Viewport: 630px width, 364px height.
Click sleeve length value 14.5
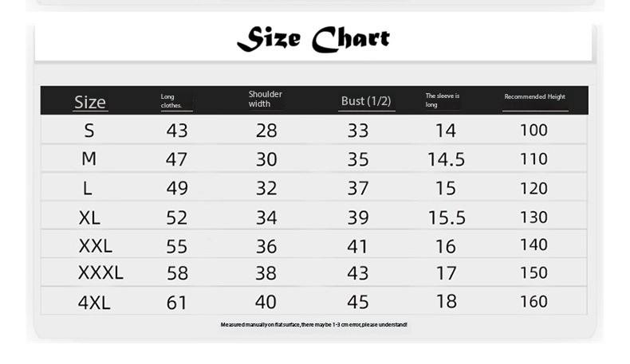[446, 159]
